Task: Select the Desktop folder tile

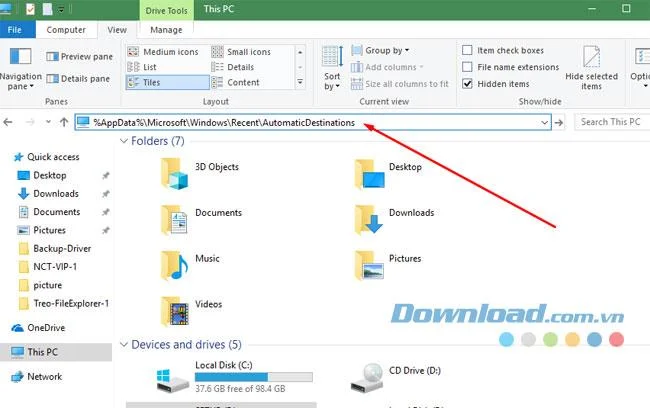Action: [x=388, y=174]
